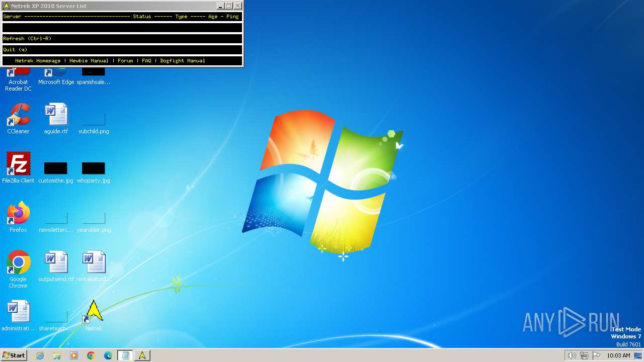Select the yearolder.png desktop file
Screen dimensions: 644x362
point(94,221)
